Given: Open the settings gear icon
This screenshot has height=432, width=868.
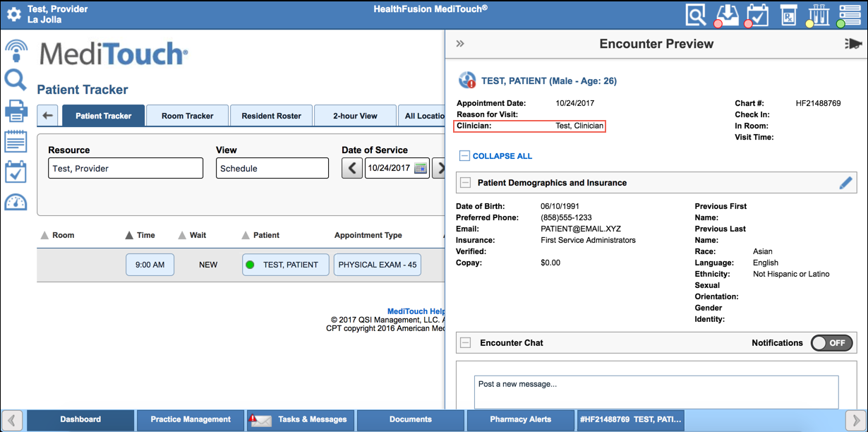Looking at the screenshot, I should point(13,14).
